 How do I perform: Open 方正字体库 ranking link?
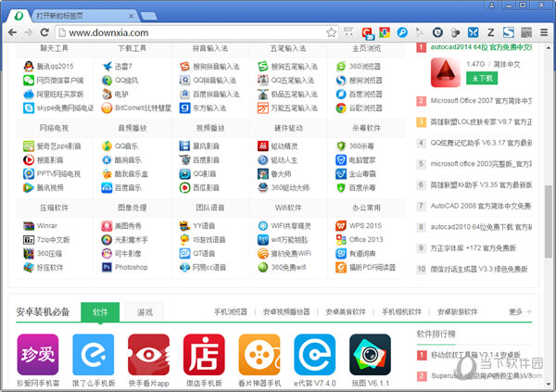(473, 248)
